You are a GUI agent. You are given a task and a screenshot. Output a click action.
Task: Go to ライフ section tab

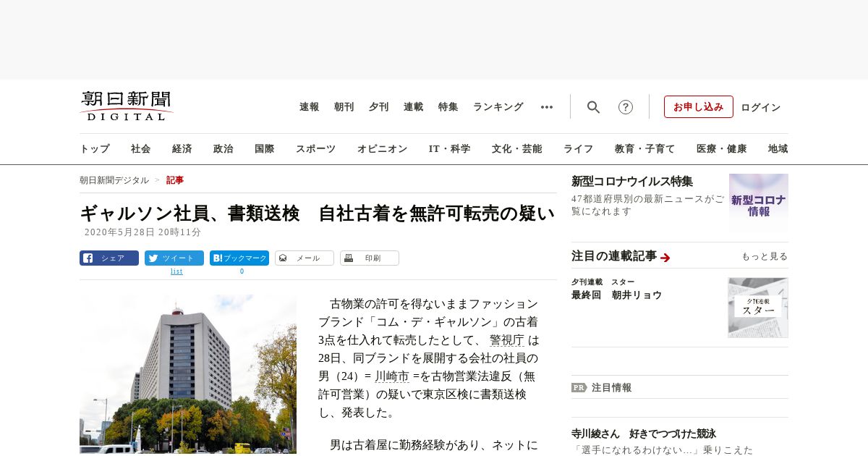click(579, 149)
